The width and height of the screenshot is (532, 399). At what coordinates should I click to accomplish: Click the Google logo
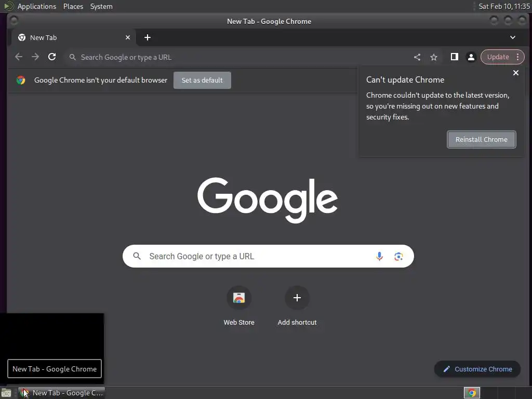268,200
